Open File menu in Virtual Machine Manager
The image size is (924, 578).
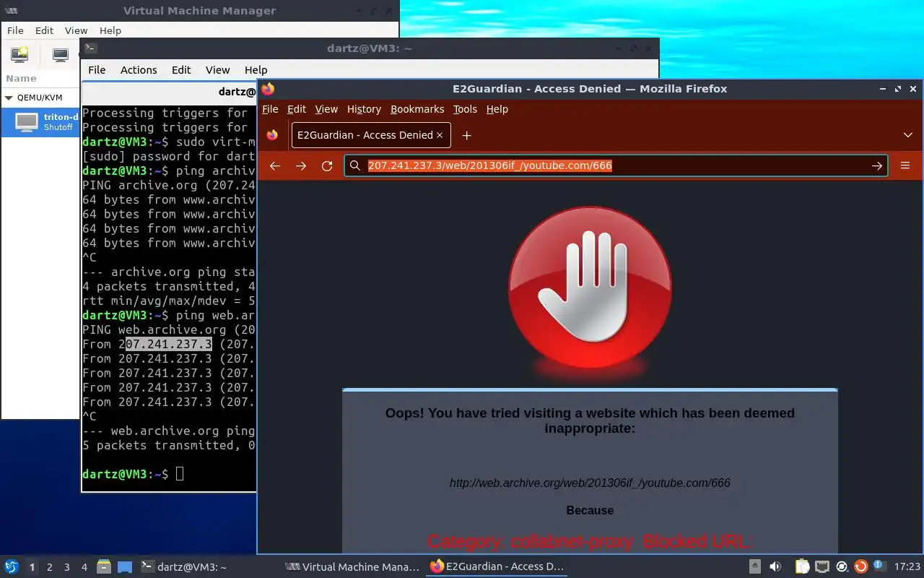[15, 30]
